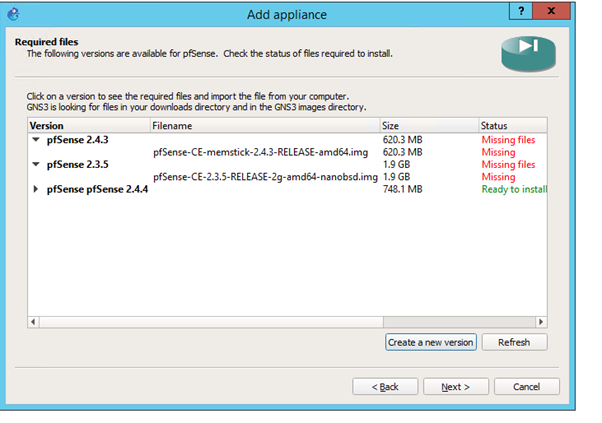Click Missing files status for pfSense 2.4.3

(x=508, y=140)
